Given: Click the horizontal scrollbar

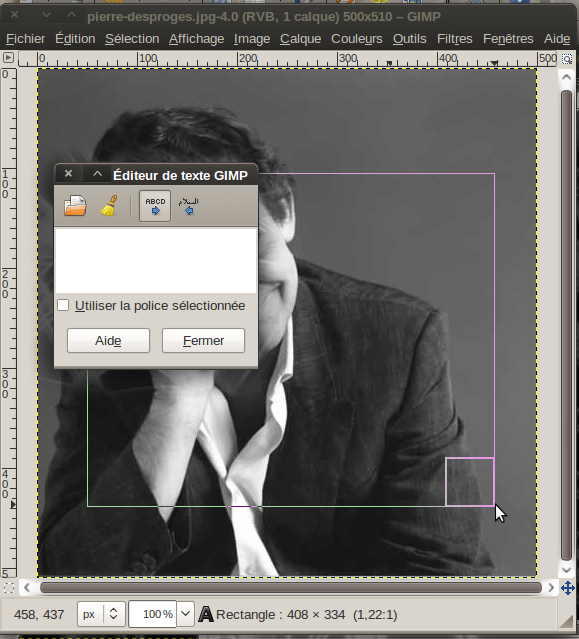Looking at the screenshot, I should click(291, 587).
